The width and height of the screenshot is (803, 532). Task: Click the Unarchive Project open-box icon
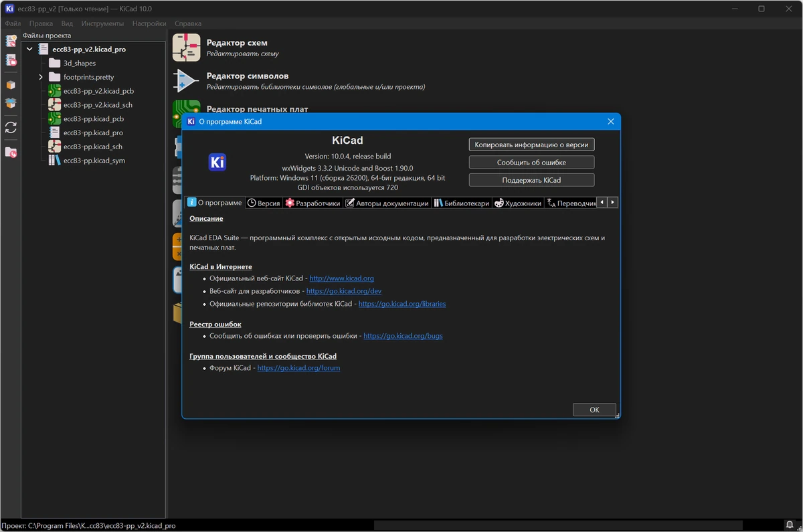pyautogui.click(x=11, y=104)
